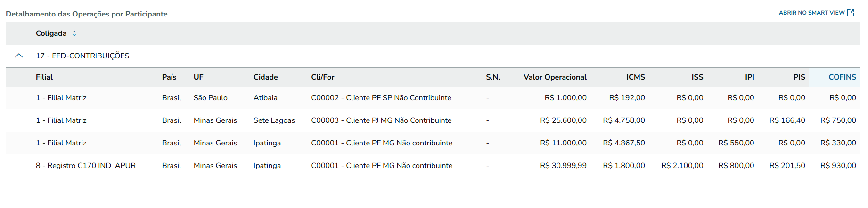
Task: Click the ABRIR NO SMART VIEW link
Action: pyautogui.click(x=811, y=13)
